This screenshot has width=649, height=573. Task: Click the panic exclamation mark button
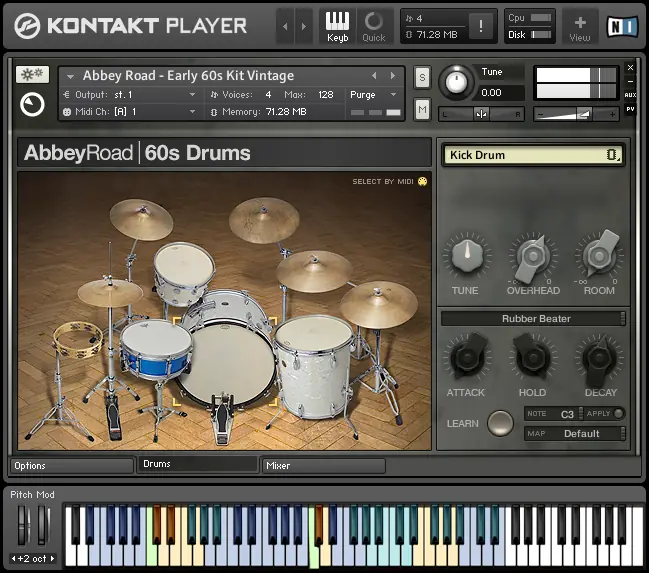pyautogui.click(x=480, y=26)
